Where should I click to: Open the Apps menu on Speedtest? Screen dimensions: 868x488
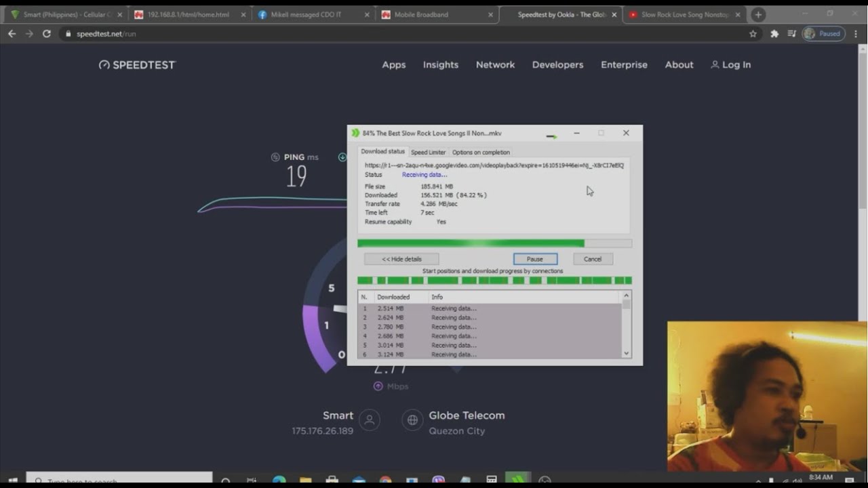point(393,64)
